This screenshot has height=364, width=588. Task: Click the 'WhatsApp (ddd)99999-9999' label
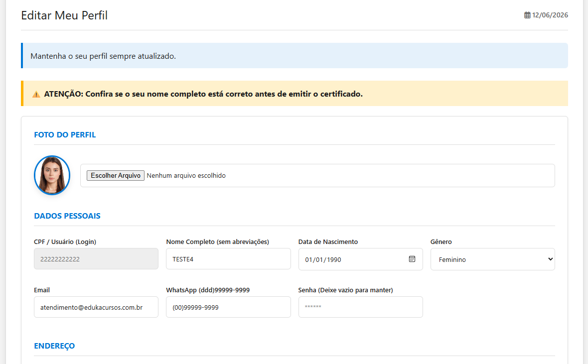point(208,290)
